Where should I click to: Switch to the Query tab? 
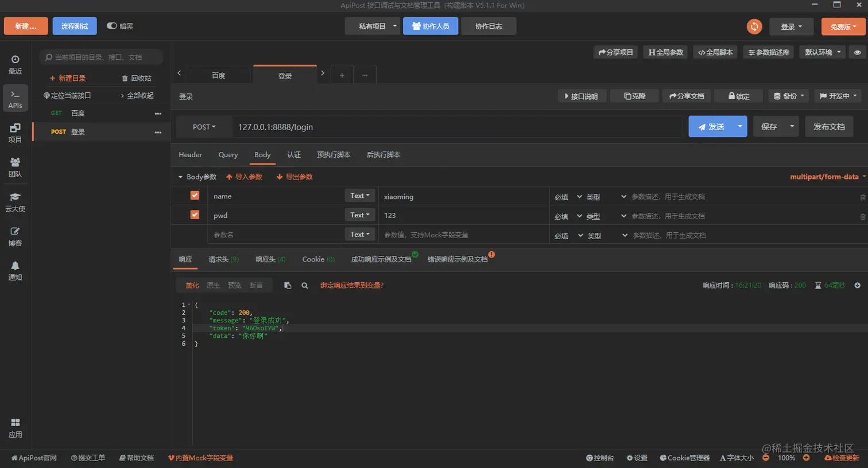tap(228, 155)
